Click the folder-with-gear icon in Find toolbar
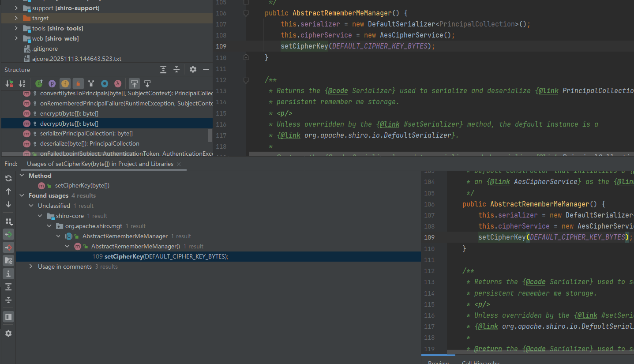634x364 pixels. pos(8,261)
